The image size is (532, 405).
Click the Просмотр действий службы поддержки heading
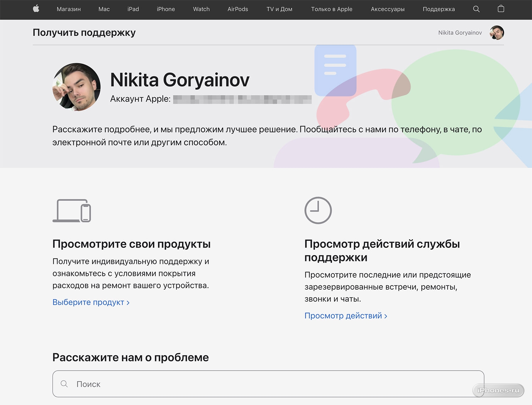pyautogui.click(x=382, y=250)
